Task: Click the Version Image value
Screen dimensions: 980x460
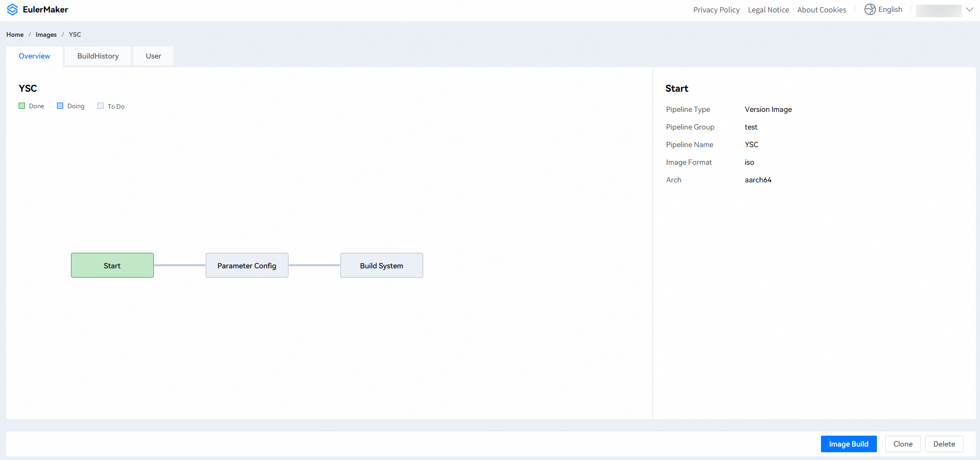Action: (768, 109)
